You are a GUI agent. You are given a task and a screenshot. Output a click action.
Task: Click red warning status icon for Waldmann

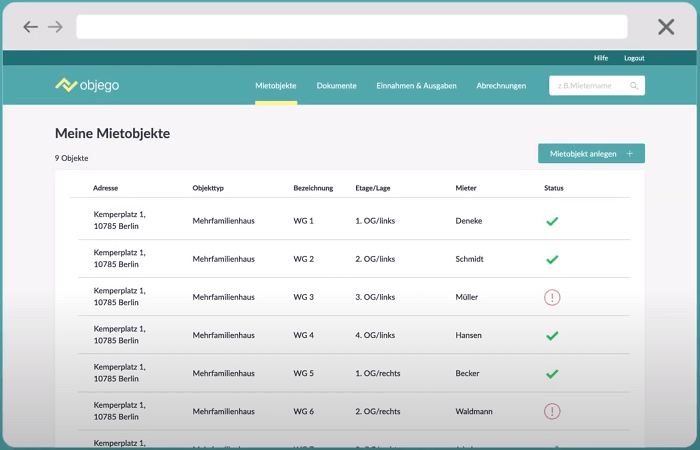point(552,411)
